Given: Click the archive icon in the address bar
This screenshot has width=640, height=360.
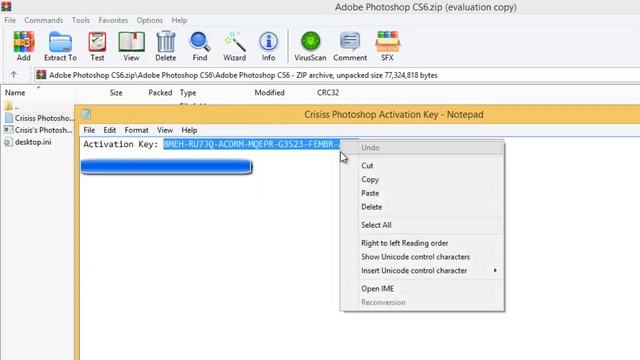Looking at the screenshot, I should (x=41, y=75).
